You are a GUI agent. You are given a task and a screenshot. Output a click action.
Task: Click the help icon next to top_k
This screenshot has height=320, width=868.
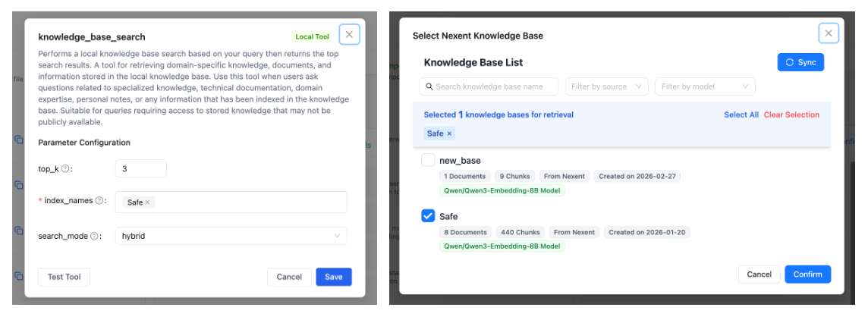tap(65, 168)
